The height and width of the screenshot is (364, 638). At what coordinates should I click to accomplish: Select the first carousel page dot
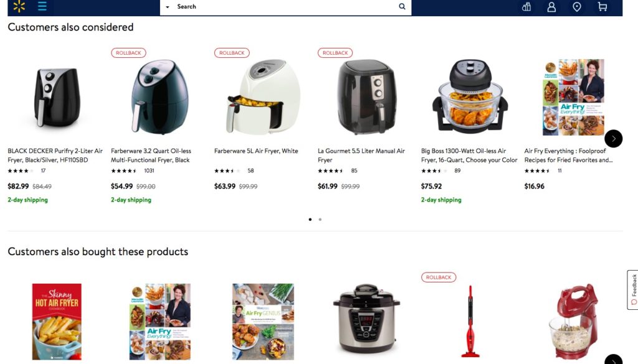pos(310,220)
